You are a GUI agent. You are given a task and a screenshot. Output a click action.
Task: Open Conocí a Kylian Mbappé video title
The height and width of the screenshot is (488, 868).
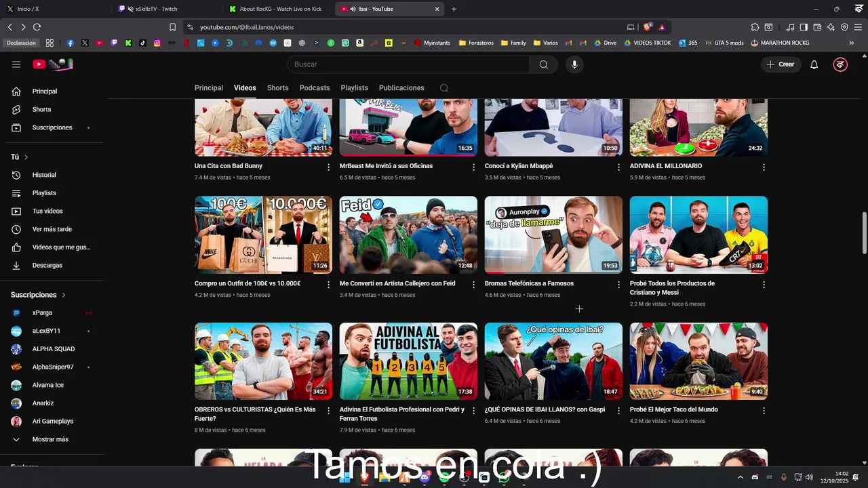pos(519,166)
